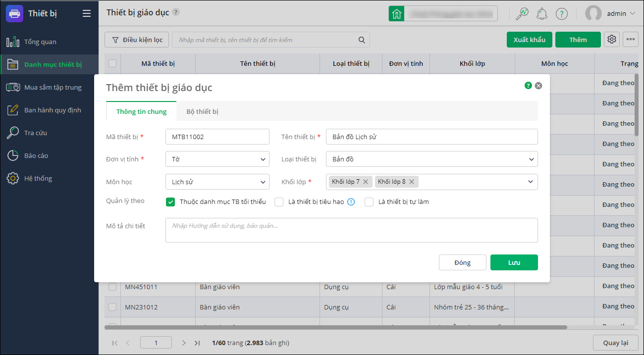Screen dimensions: 644x355
Task: Open notifications bell icon
Action: coord(542,14)
